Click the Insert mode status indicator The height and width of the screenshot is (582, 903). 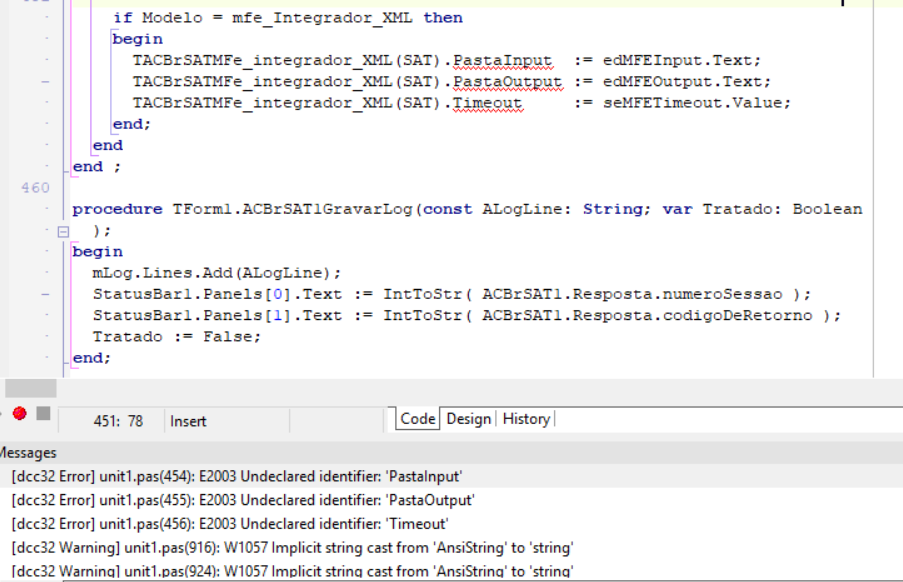[x=188, y=421]
